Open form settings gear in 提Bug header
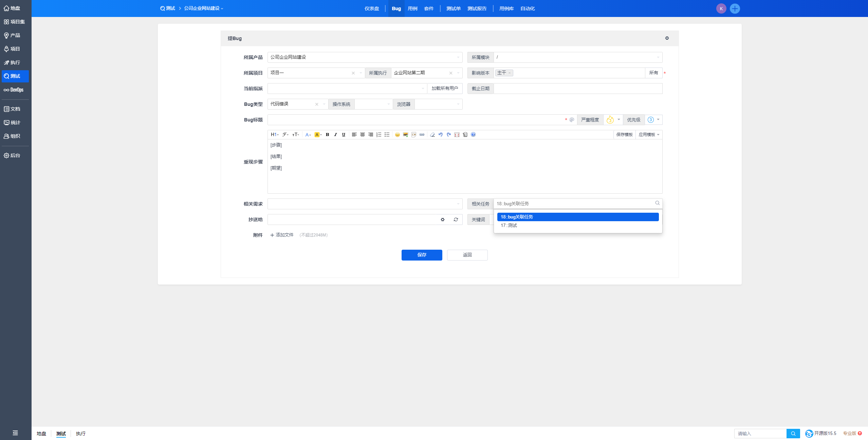 point(667,38)
